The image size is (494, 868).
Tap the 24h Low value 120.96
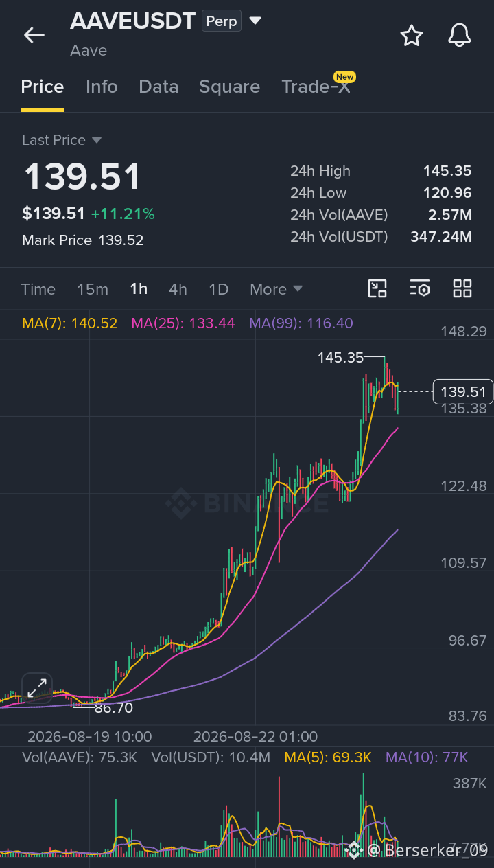click(x=447, y=193)
